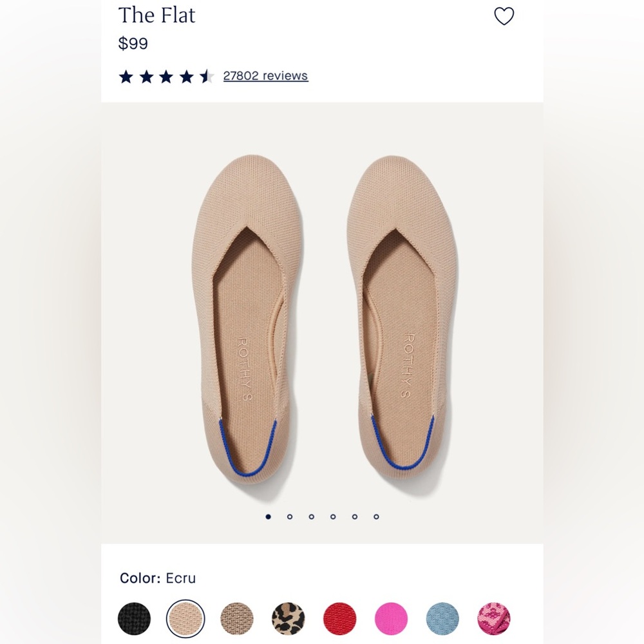Click the half-filled fifth star
The image size is (644, 644).
(x=206, y=75)
